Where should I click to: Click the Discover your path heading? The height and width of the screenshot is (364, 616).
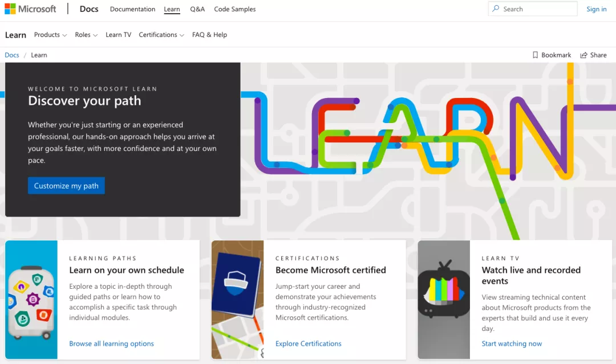(84, 101)
